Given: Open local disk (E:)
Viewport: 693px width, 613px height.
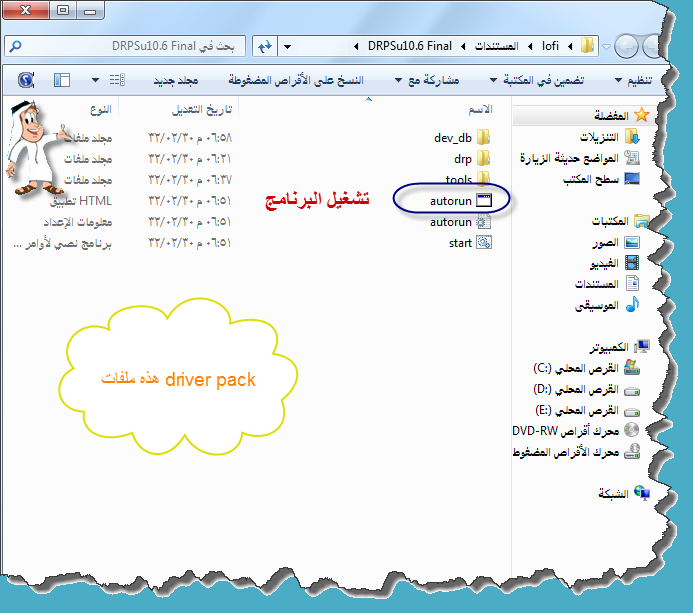Looking at the screenshot, I should tap(587, 411).
